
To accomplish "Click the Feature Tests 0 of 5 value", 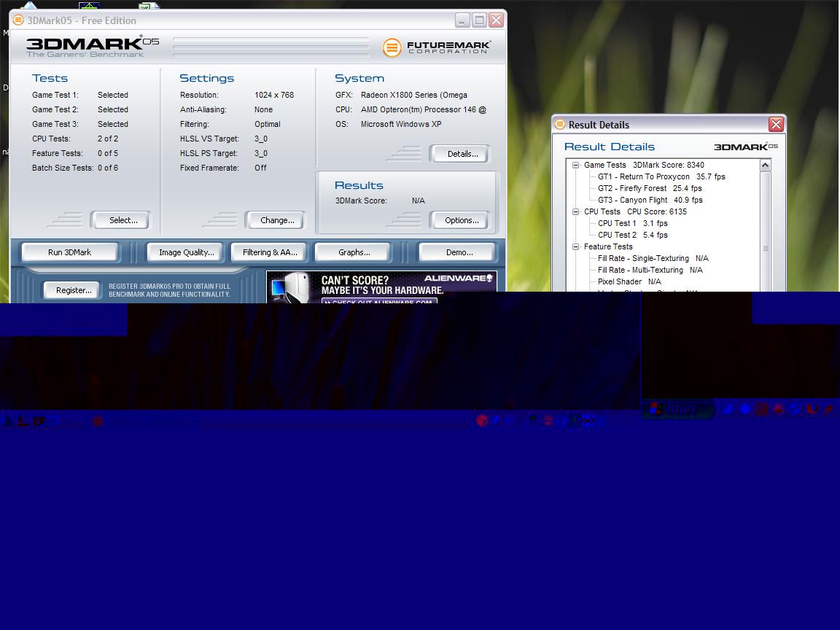I will [x=108, y=152].
